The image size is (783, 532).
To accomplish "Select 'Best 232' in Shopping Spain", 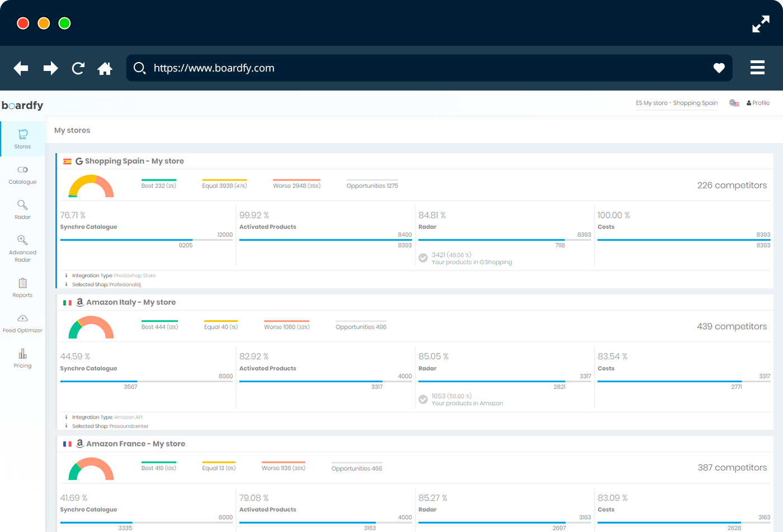I will [159, 184].
